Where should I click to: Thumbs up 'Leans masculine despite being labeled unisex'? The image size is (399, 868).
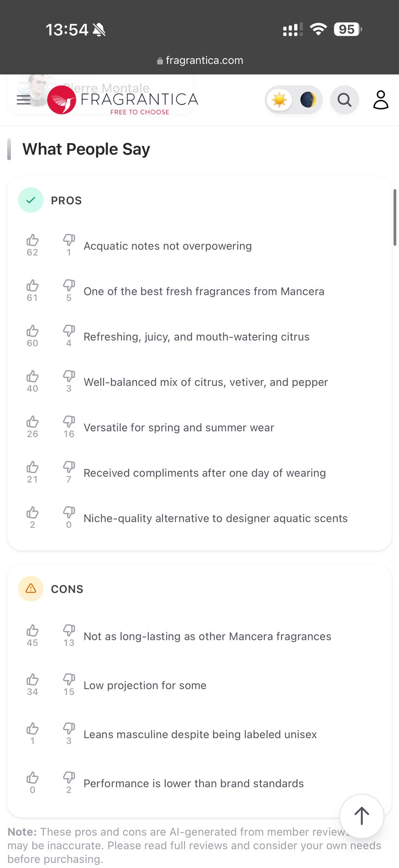tap(32, 729)
